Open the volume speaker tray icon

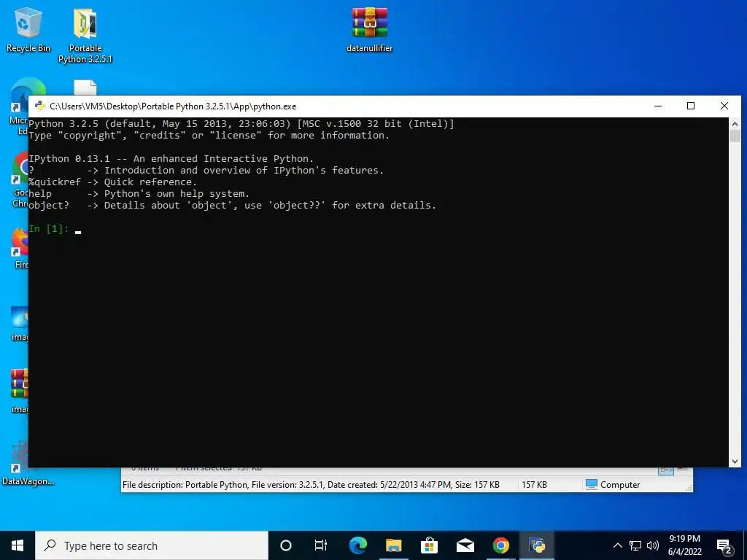(x=653, y=545)
